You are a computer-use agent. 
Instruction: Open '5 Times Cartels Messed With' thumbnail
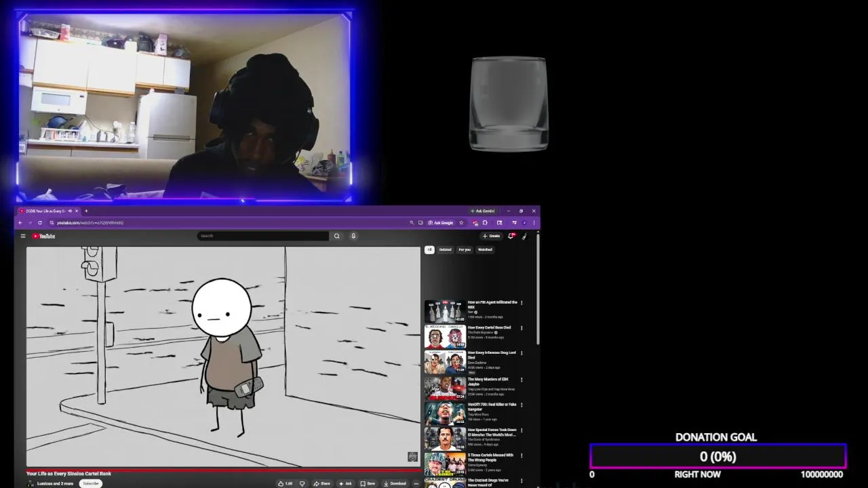click(x=445, y=464)
